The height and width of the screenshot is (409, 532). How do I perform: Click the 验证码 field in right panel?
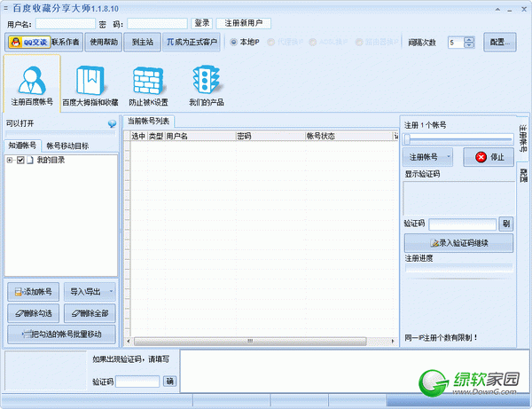click(x=463, y=224)
